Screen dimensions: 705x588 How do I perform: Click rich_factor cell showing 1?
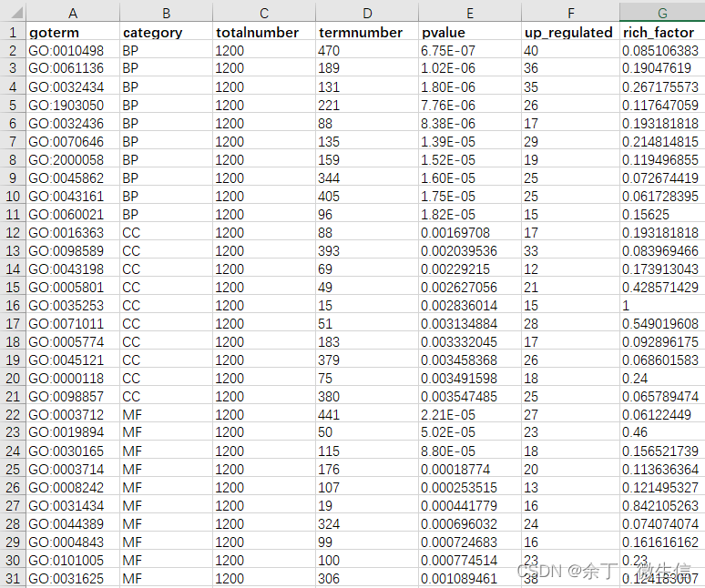[x=662, y=305]
